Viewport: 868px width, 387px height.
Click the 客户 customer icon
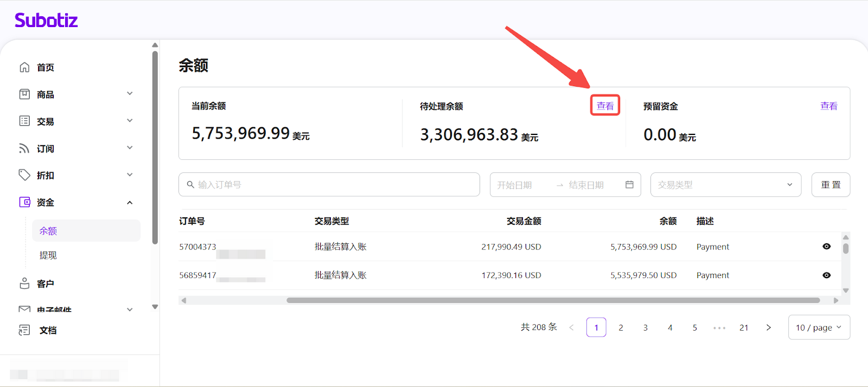tap(24, 283)
